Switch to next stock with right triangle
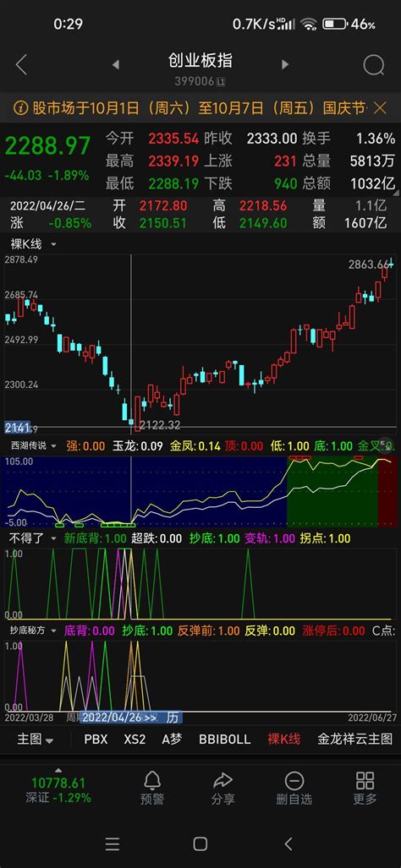Screen dimensions: 401x868 (x=285, y=65)
